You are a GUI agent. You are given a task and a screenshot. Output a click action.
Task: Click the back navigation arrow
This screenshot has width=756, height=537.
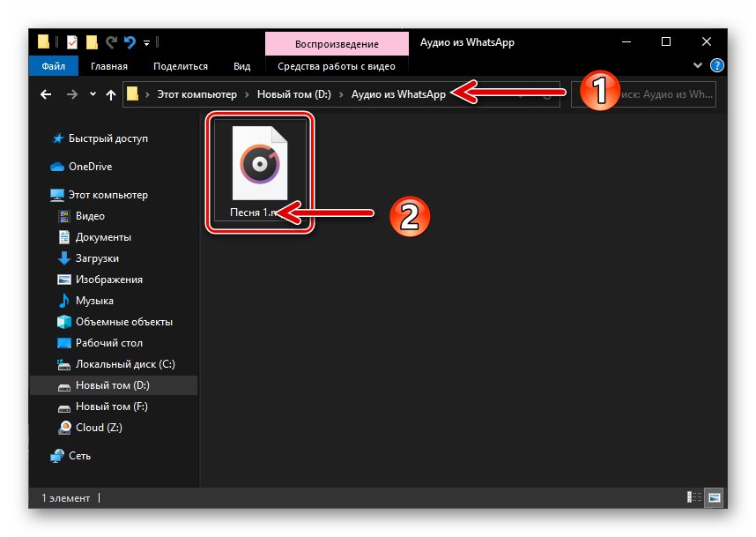(46, 94)
